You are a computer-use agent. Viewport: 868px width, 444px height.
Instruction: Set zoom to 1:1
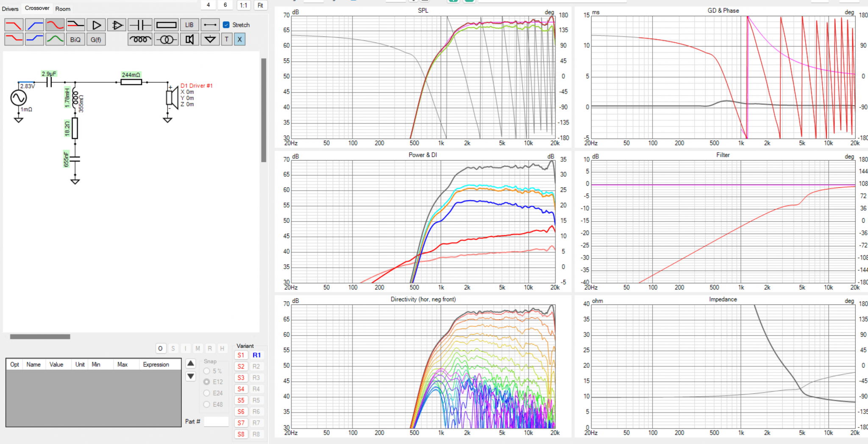point(243,5)
